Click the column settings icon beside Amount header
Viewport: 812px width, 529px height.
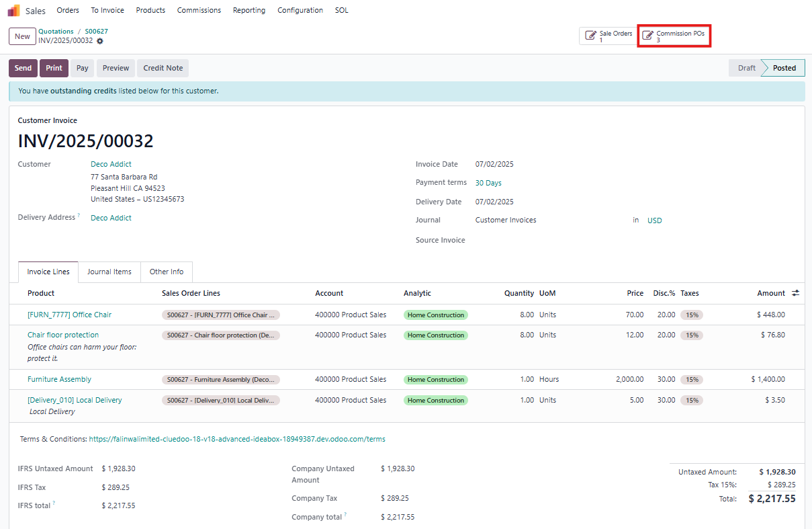(796, 293)
